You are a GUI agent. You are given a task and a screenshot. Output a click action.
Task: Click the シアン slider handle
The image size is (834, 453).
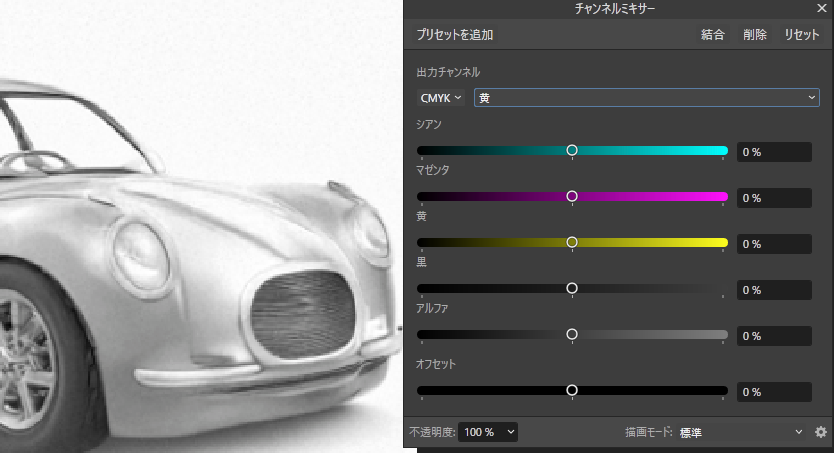pos(572,150)
